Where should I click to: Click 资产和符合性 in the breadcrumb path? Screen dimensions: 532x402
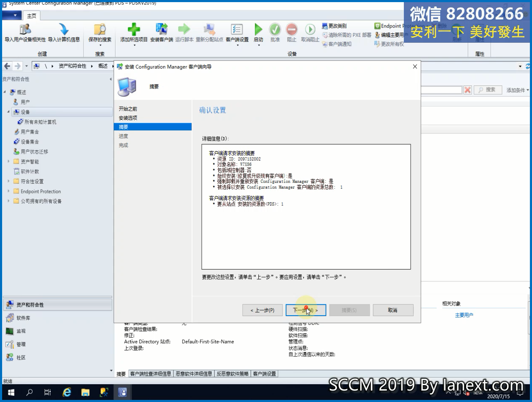[72, 66]
